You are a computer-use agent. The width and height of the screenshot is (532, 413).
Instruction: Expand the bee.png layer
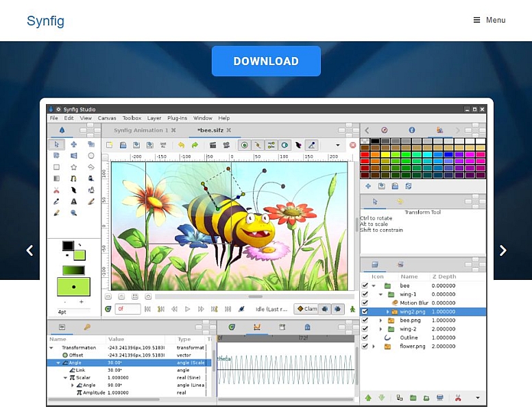tap(380, 320)
